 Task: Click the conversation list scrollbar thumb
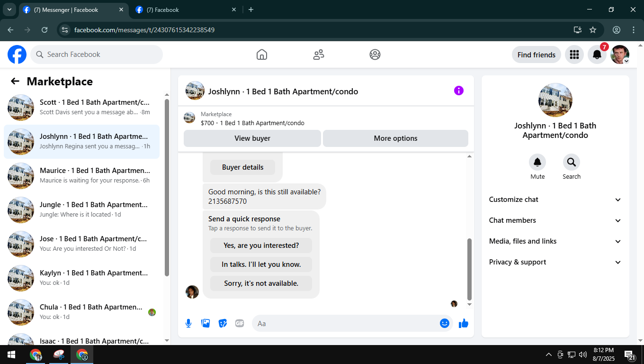[167, 188]
